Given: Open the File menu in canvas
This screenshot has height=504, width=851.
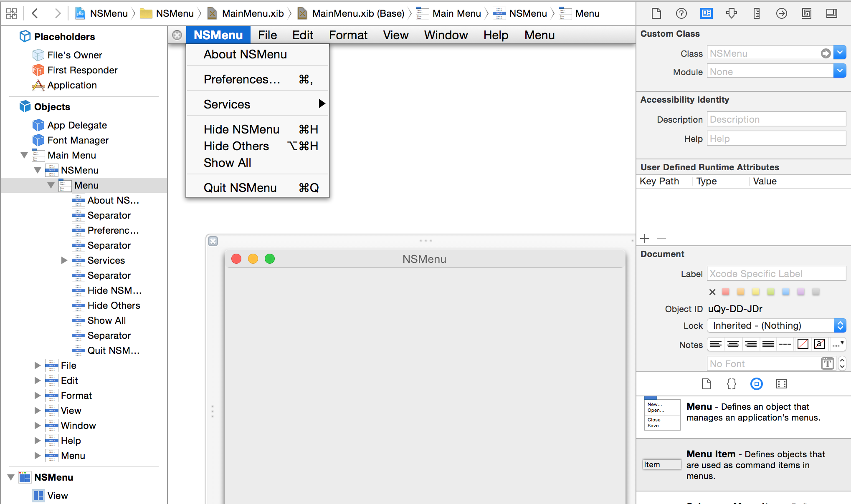Looking at the screenshot, I should point(267,35).
